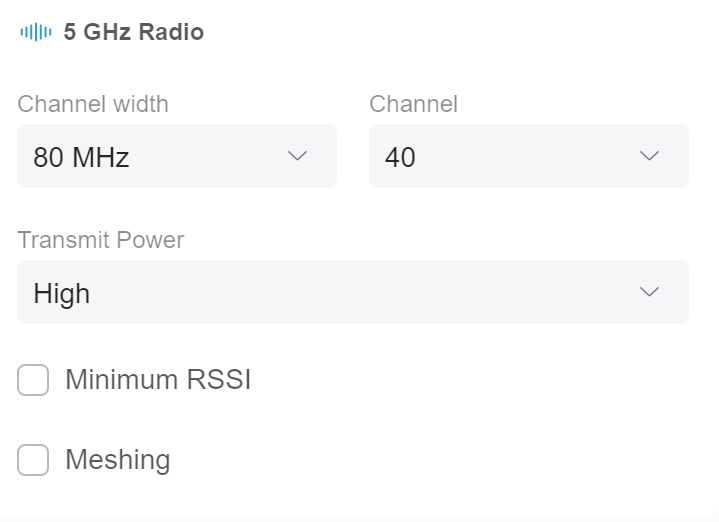Enable the Meshing checkbox

point(33,460)
